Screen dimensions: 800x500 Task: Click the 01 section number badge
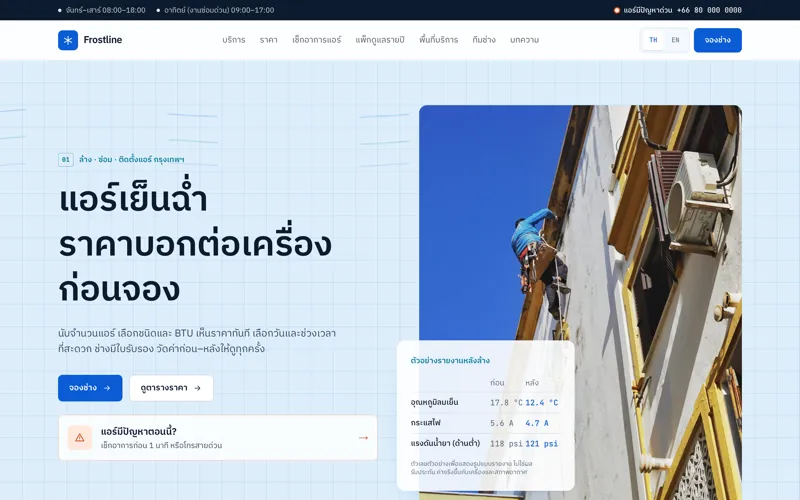tap(66, 160)
